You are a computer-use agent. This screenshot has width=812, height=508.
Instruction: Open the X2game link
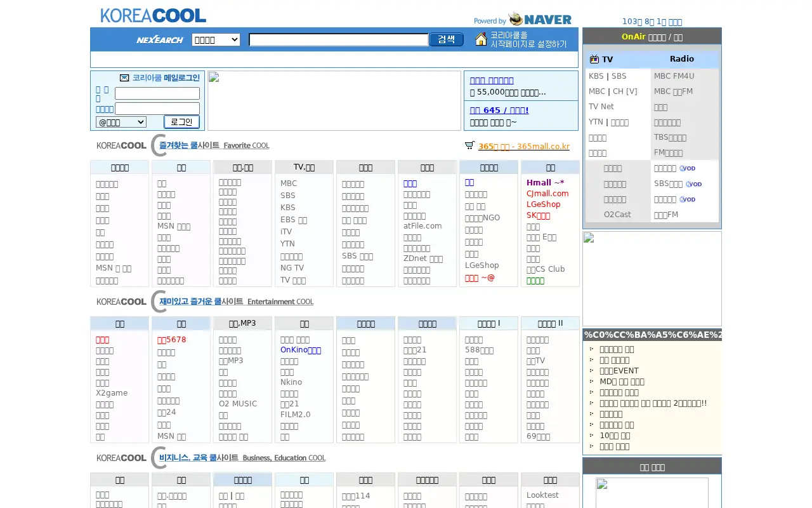112,393
